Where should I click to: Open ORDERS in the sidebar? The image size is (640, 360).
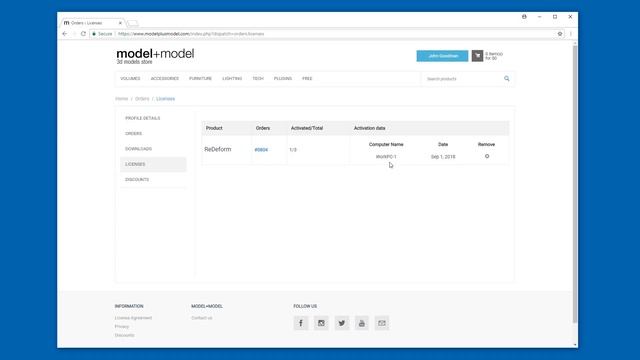click(x=153, y=133)
